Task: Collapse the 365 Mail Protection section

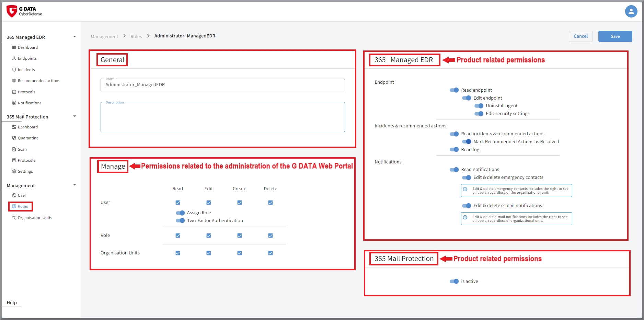Action: click(74, 116)
